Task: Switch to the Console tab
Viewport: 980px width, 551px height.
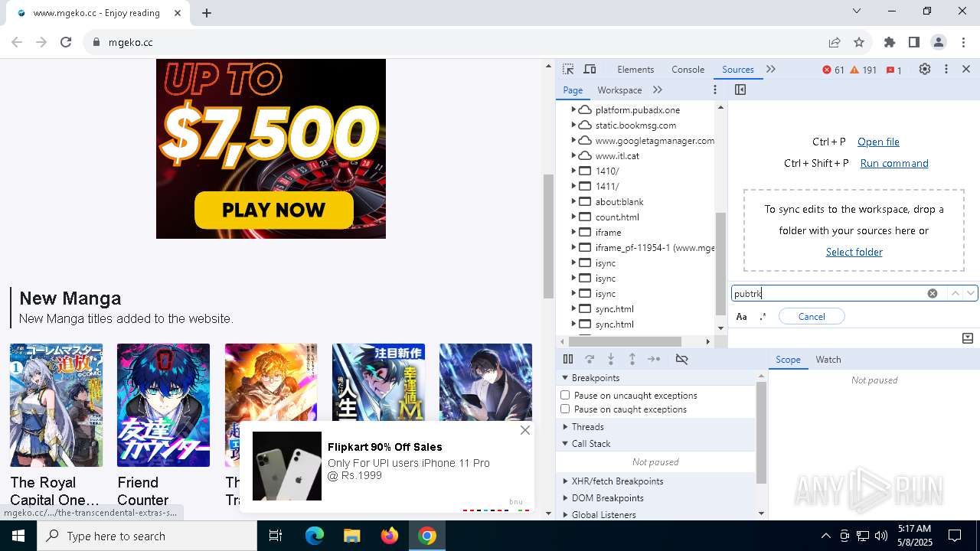Action: click(688, 70)
